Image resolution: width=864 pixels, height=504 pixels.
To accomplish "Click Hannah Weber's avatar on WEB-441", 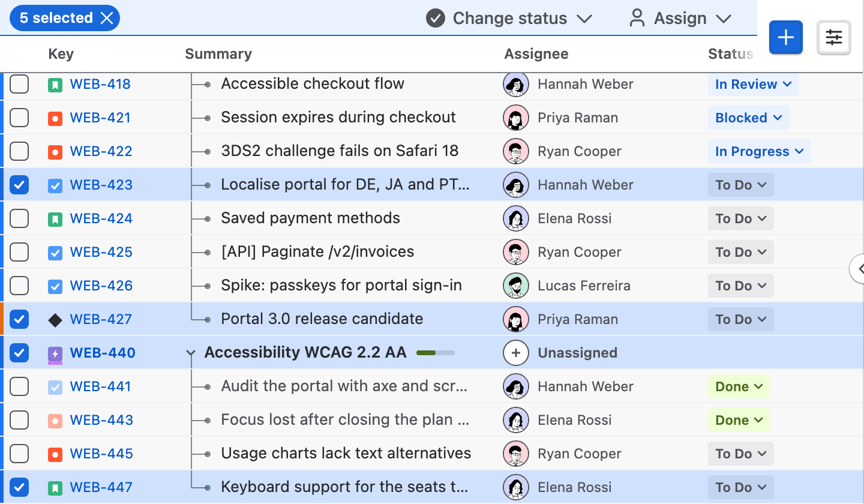I will point(516,386).
